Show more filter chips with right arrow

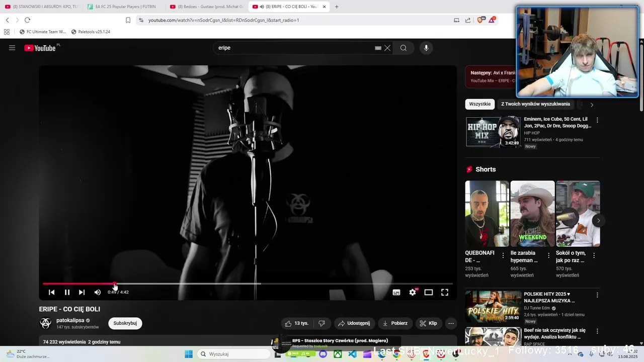tap(592, 105)
